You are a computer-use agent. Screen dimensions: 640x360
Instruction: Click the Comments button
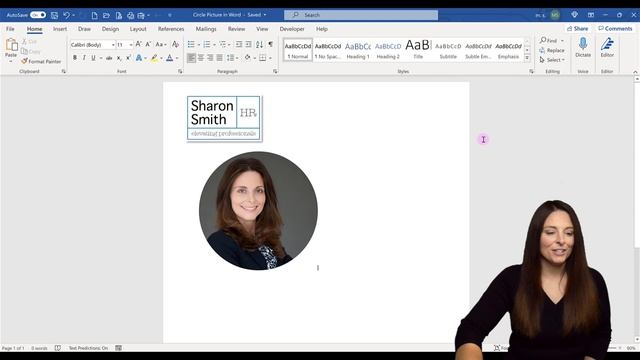pyautogui.click(x=616, y=29)
